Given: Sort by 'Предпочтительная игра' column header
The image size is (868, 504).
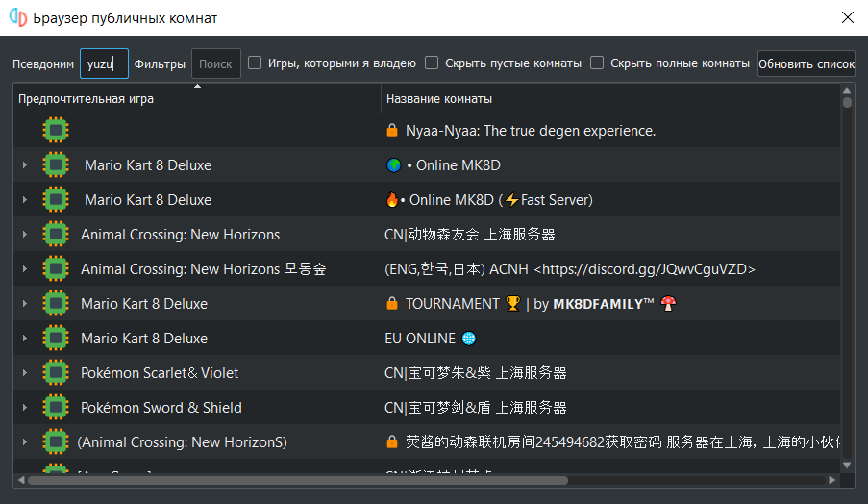Looking at the screenshot, I should [197, 98].
